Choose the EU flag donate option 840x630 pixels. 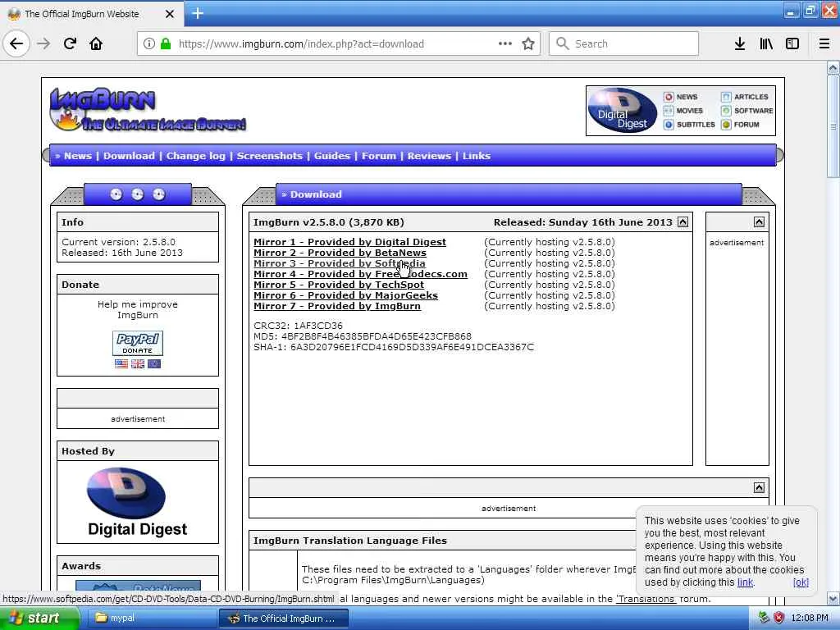point(154,363)
